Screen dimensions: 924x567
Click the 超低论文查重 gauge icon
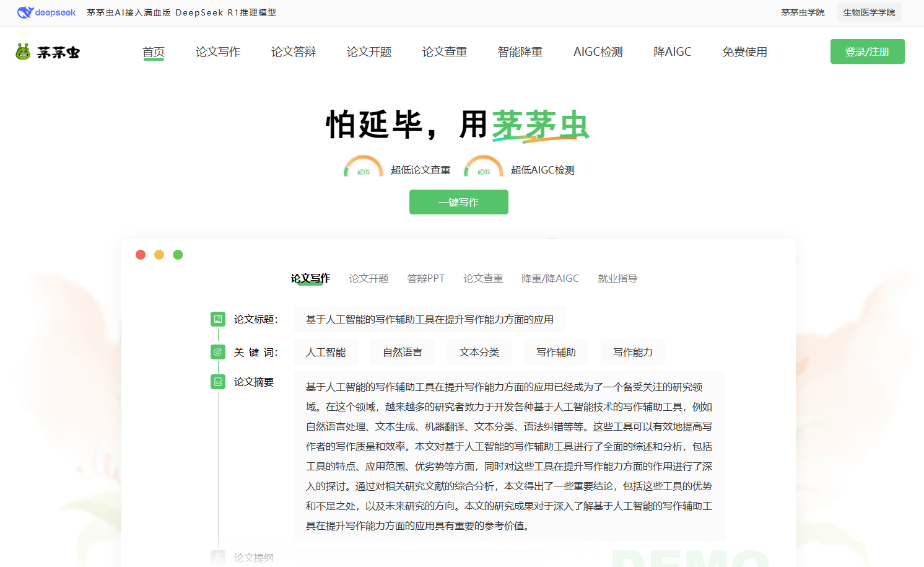364,168
